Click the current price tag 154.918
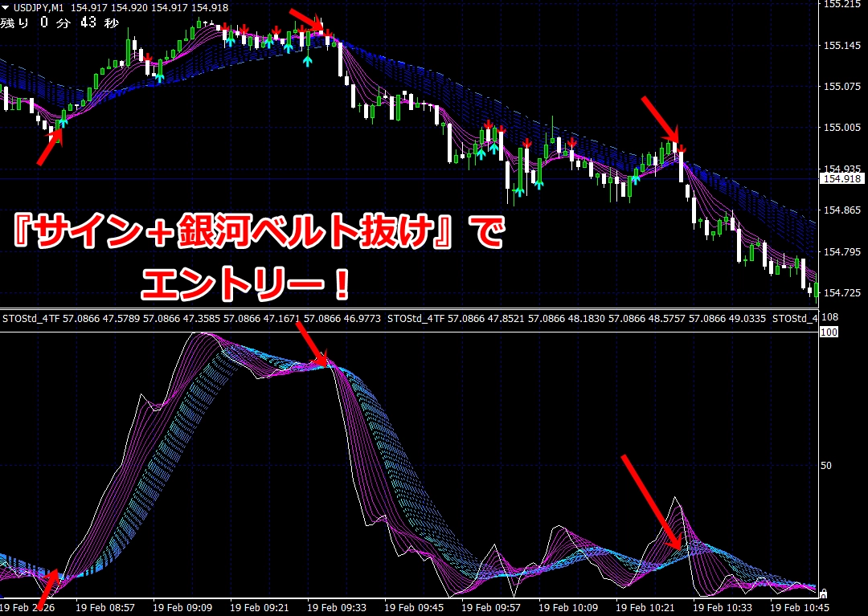Screen dimensions: 868x616 pyautogui.click(x=842, y=178)
